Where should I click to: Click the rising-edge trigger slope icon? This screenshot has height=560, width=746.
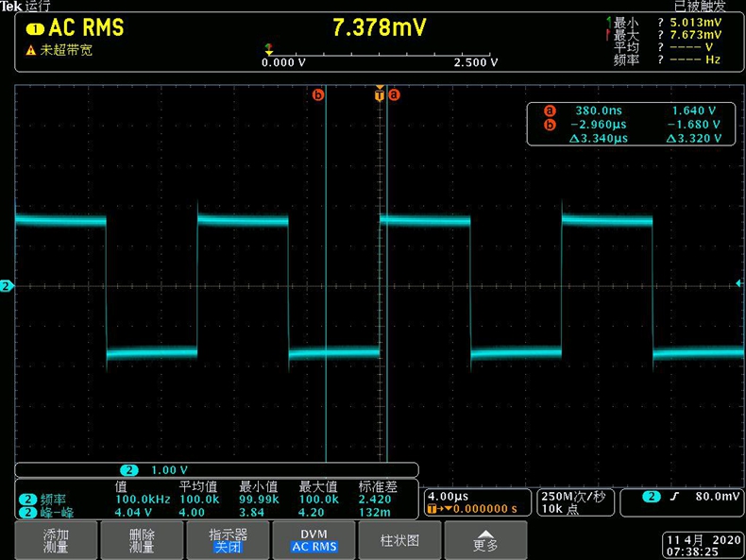tap(675, 496)
